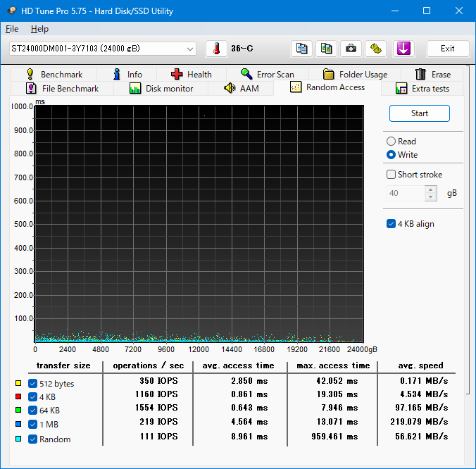Click the purple down-arrow toolbar icon
Screen dimensions: 476x469
[x=403, y=49]
